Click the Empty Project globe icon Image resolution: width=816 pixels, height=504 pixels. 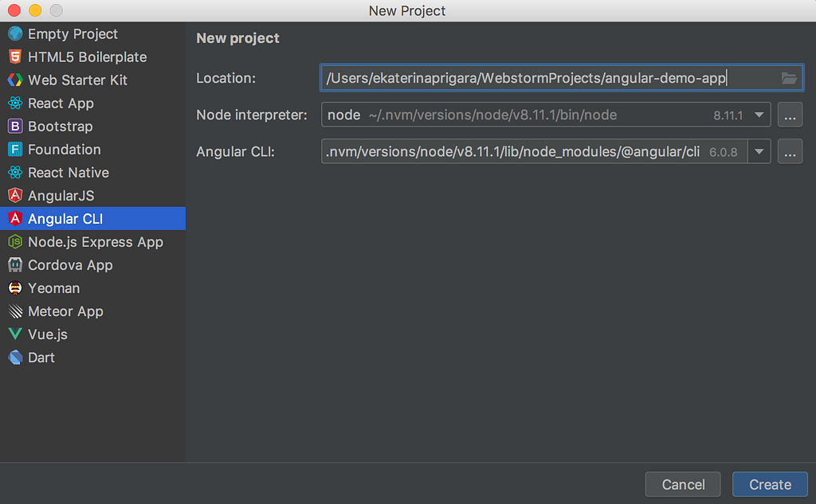coord(15,34)
